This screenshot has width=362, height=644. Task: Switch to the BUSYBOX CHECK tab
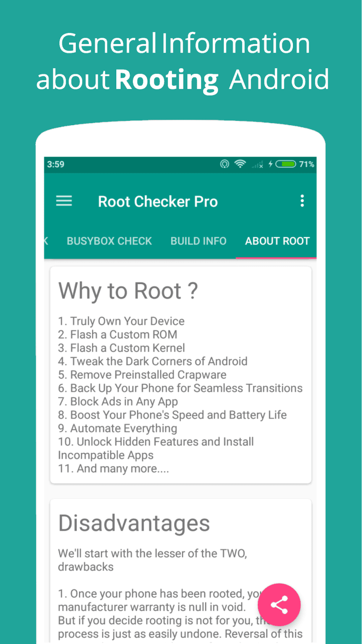pyautogui.click(x=109, y=241)
